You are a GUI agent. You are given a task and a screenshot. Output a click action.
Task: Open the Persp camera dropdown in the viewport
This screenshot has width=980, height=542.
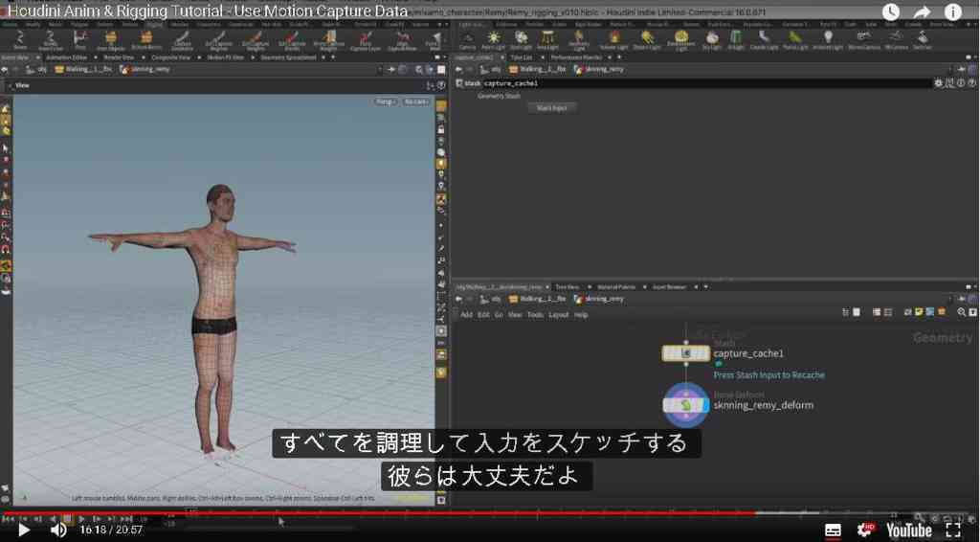(x=385, y=102)
